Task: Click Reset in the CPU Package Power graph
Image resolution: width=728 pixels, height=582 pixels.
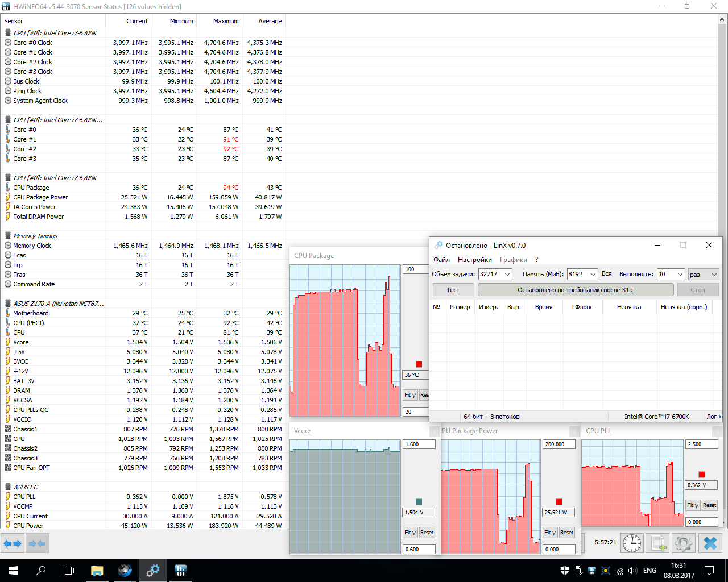Action: tap(566, 533)
